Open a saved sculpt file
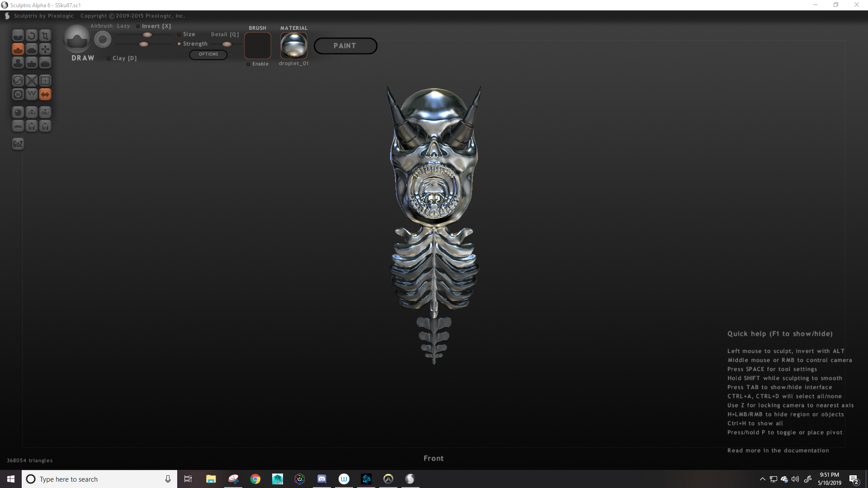Screen dimensions: 868x488 (32, 126)
